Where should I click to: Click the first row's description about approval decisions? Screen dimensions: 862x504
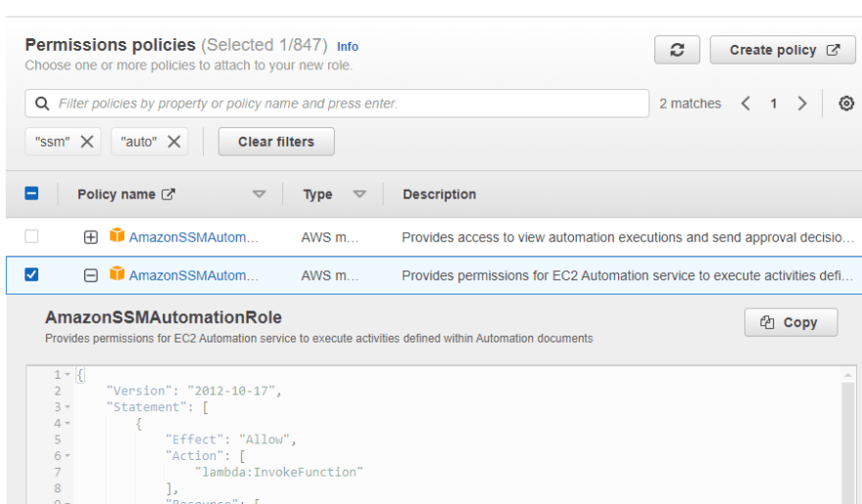pos(628,237)
